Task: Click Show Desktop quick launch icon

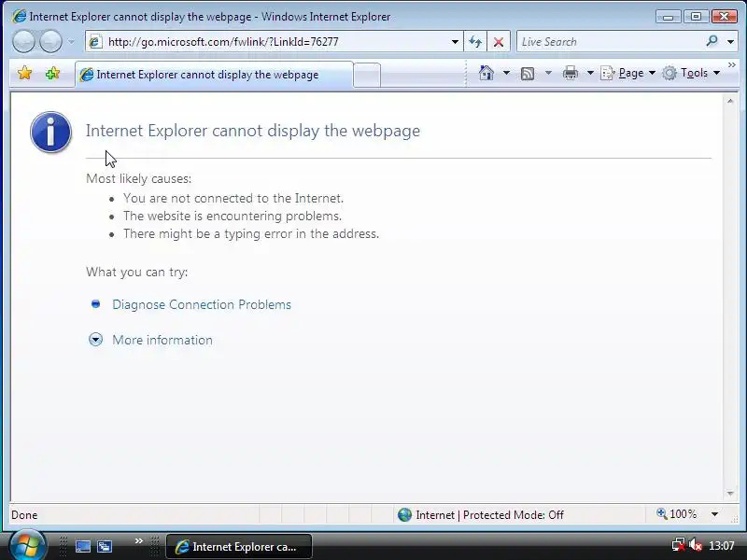Action: pos(83,546)
